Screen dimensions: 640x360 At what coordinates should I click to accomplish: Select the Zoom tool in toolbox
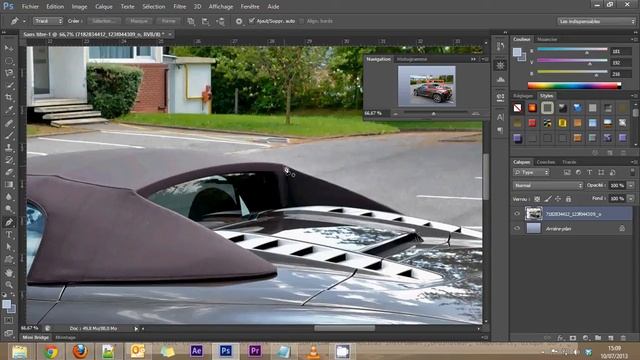(9, 284)
